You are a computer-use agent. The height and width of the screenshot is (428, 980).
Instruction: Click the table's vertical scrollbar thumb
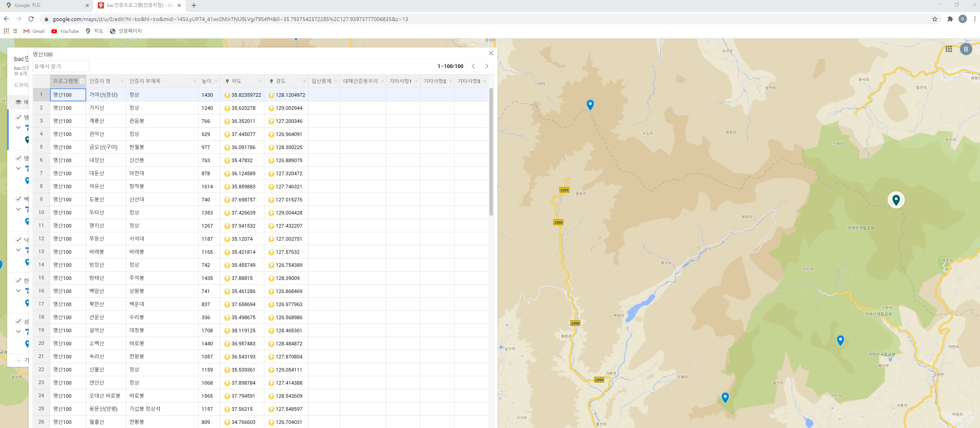tap(491, 152)
